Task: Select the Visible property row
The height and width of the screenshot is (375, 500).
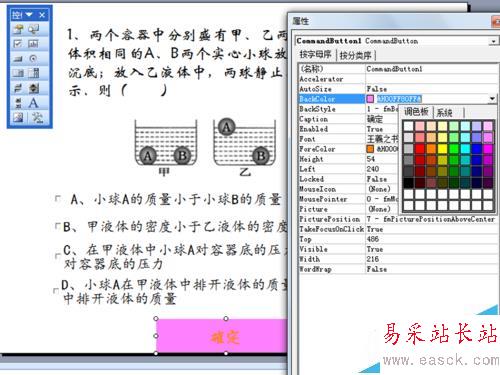Action: point(397,249)
